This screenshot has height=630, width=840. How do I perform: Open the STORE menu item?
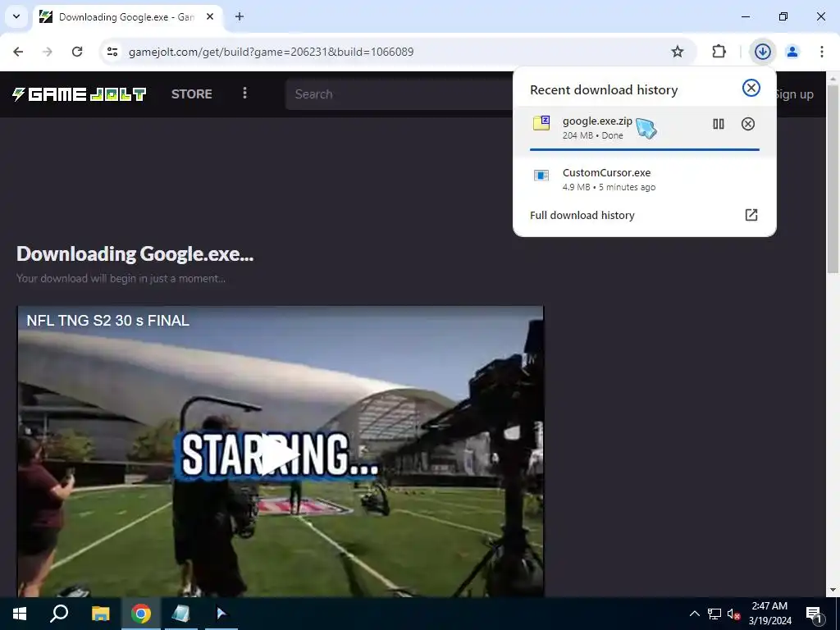pos(192,94)
